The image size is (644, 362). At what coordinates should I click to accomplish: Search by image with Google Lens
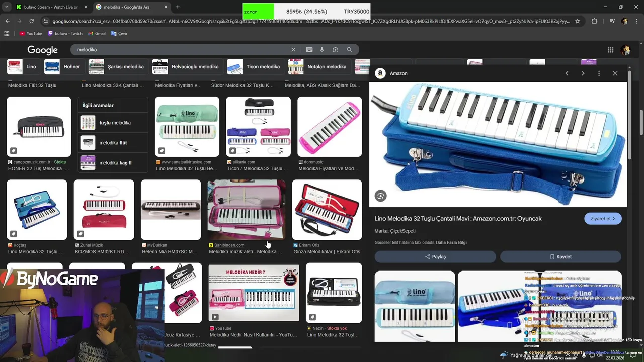pos(335,50)
